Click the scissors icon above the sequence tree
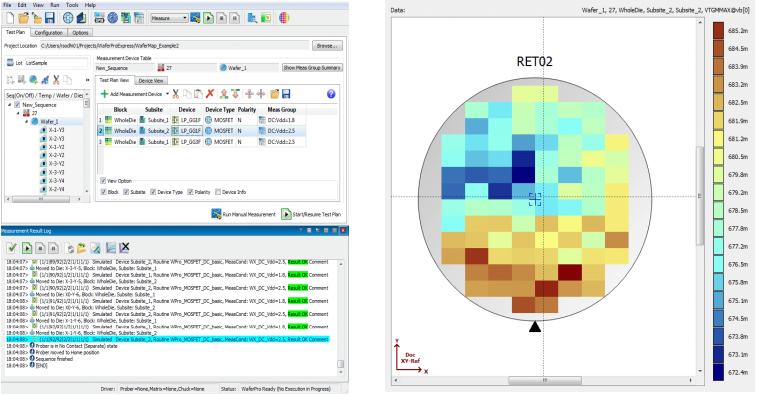Screen dimensions: 758x396 tap(56, 80)
